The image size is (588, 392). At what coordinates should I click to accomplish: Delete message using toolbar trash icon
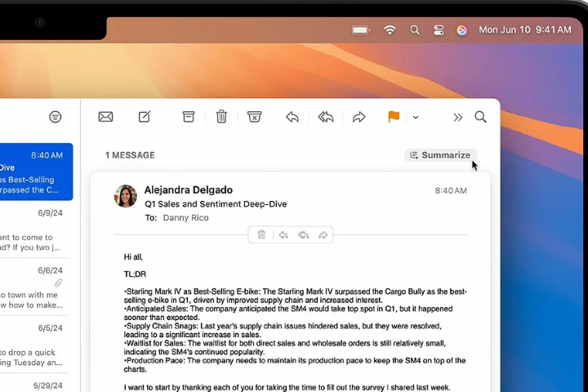(x=221, y=117)
